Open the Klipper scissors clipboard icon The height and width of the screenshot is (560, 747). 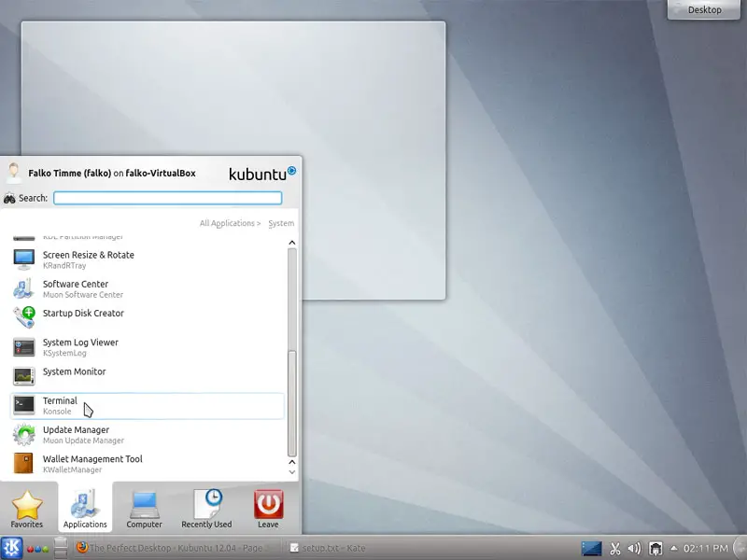point(615,549)
